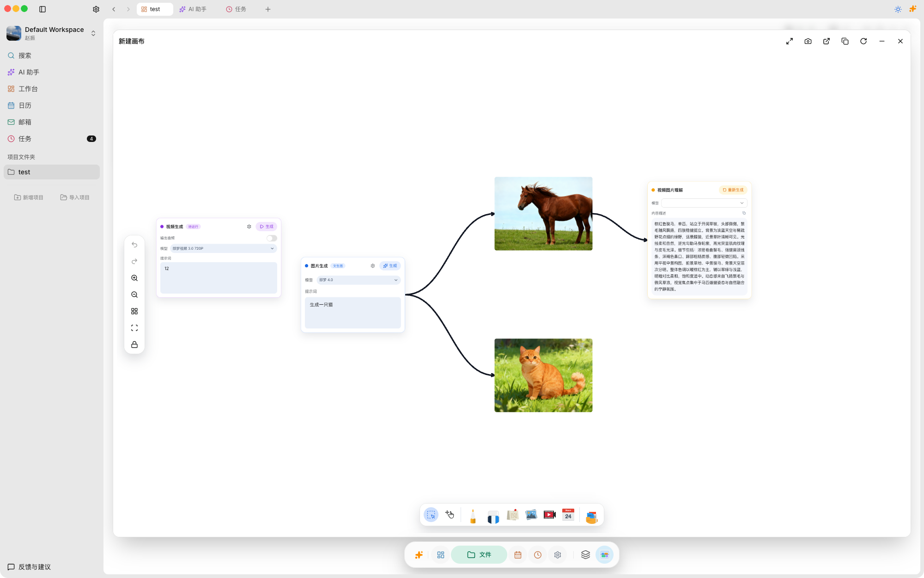Click 重新生成 in the 视频图片理解 panel
Screen dimensions: 924x578
tap(733, 190)
